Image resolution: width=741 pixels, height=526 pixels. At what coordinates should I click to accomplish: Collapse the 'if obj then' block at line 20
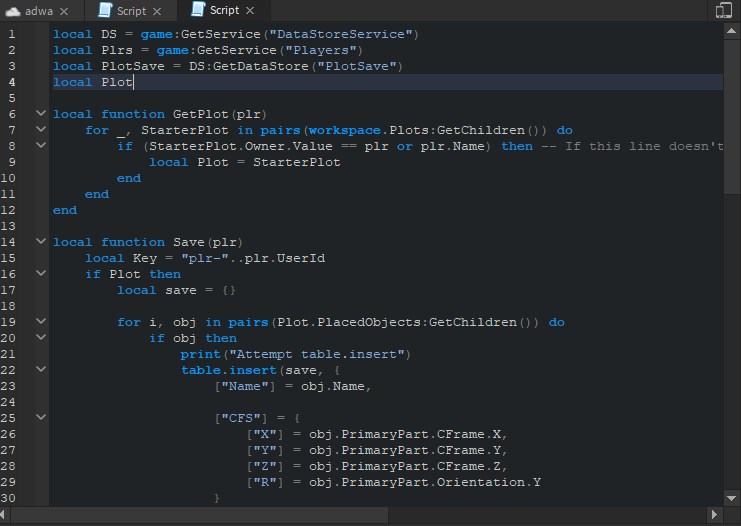(x=41, y=337)
